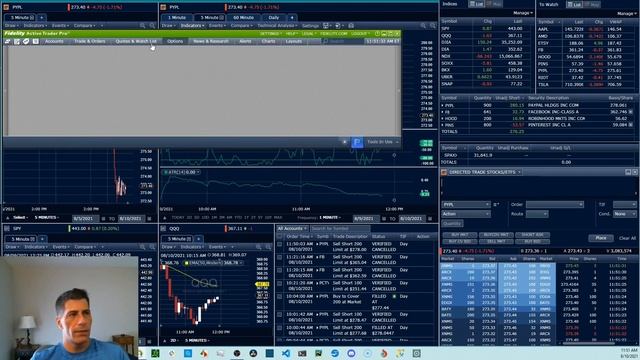
Task: Open Accounts menu in Active Trader Pro
Action: (54, 41)
